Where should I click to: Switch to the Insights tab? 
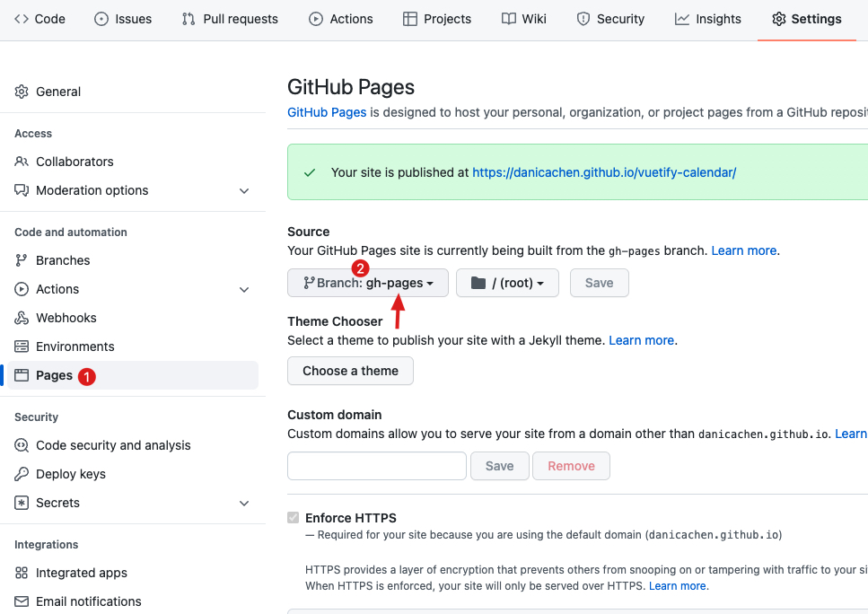coord(708,19)
